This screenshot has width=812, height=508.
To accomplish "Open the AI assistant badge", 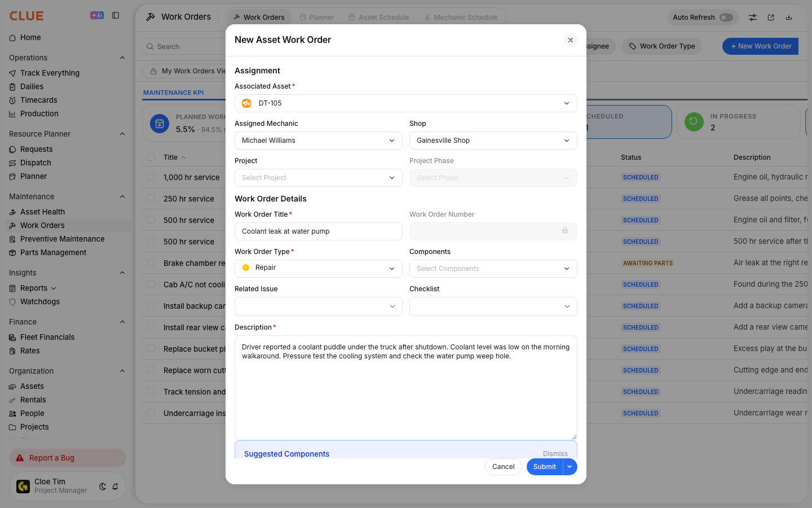I will pos(97,15).
